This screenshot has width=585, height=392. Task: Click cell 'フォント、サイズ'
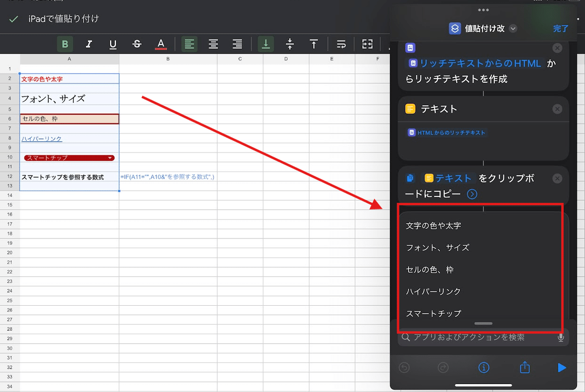pos(69,98)
